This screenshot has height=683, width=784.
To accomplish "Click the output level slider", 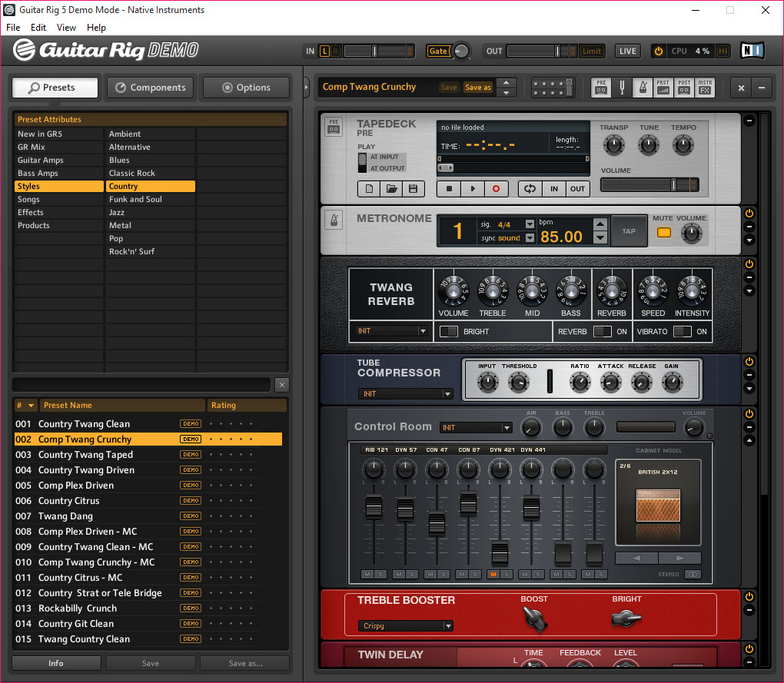I will coord(542,51).
